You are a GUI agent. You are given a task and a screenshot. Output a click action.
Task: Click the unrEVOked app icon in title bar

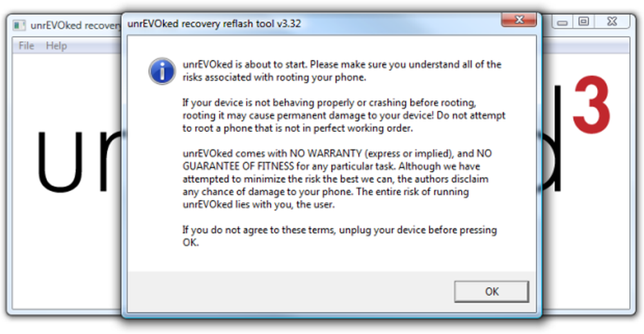[x=19, y=25]
